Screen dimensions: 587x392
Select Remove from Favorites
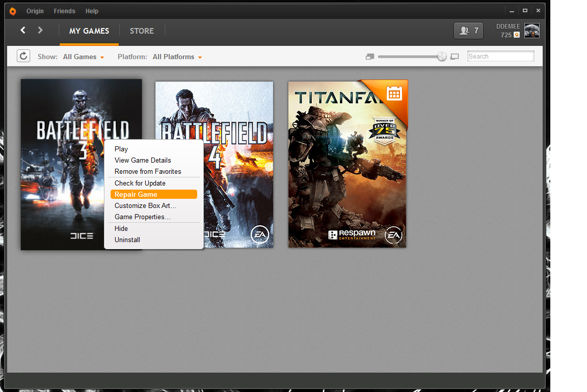point(148,171)
